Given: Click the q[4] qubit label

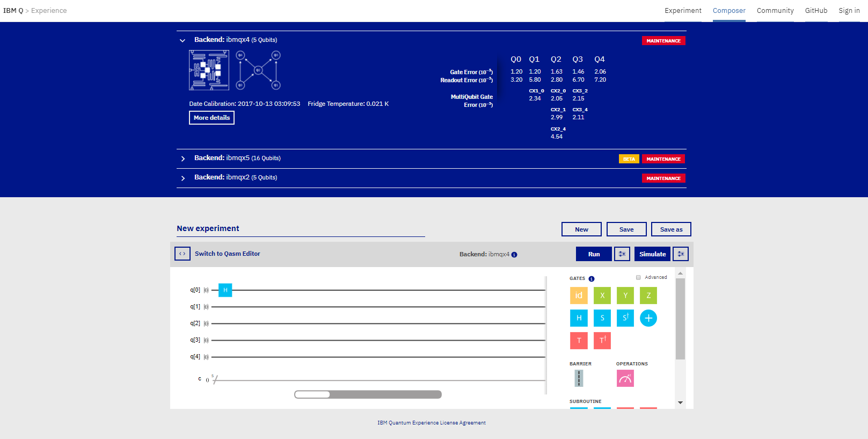Looking at the screenshot, I should click(x=195, y=357).
